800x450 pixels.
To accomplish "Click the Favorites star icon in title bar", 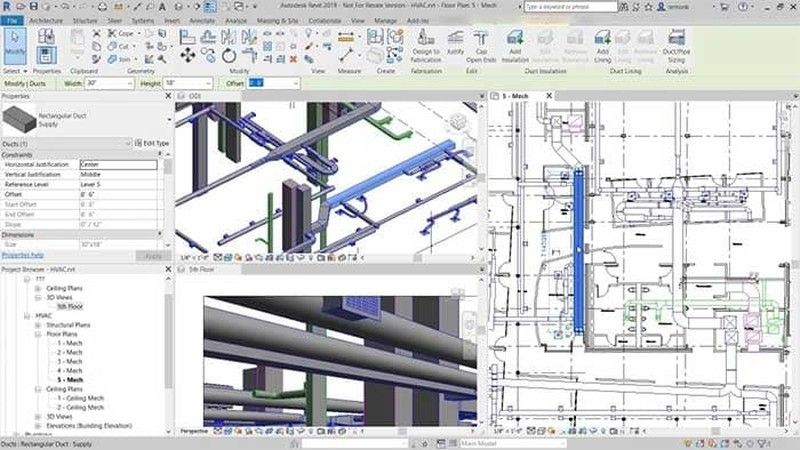I will [x=648, y=7].
